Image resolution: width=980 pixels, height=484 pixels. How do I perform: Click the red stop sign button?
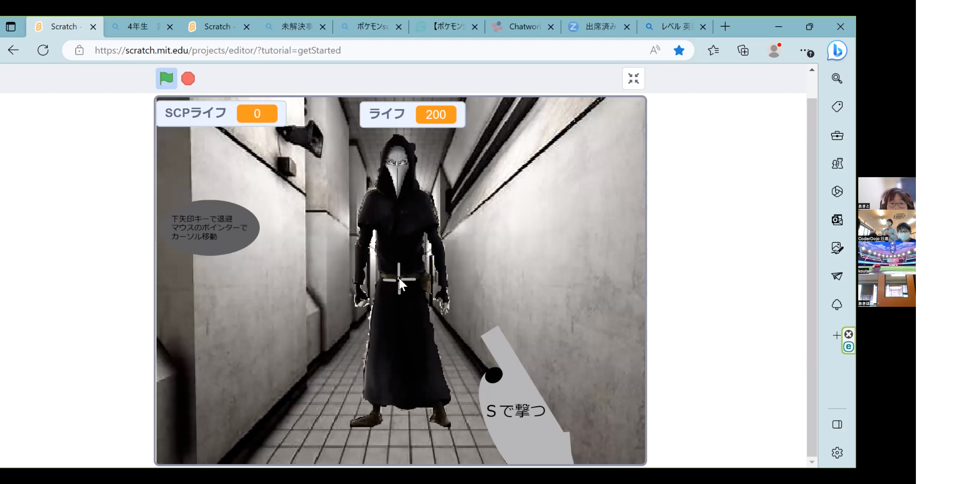pyautogui.click(x=188, y=79)
